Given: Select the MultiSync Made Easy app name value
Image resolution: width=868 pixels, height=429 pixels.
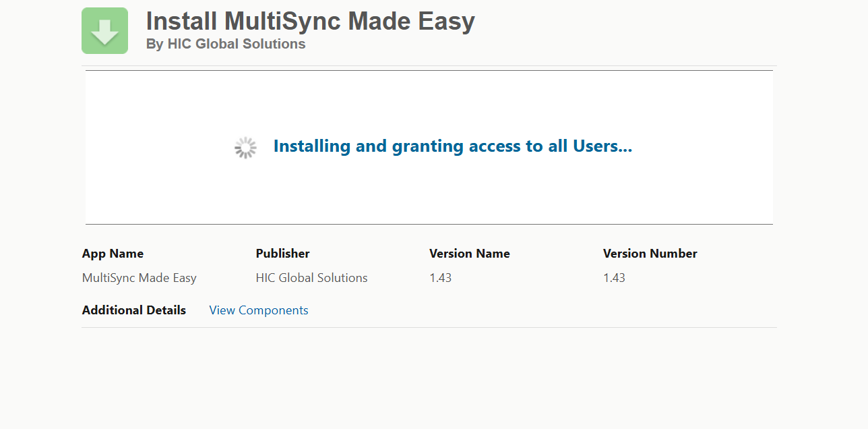Looking at the screenshot, I should (139, 278).
